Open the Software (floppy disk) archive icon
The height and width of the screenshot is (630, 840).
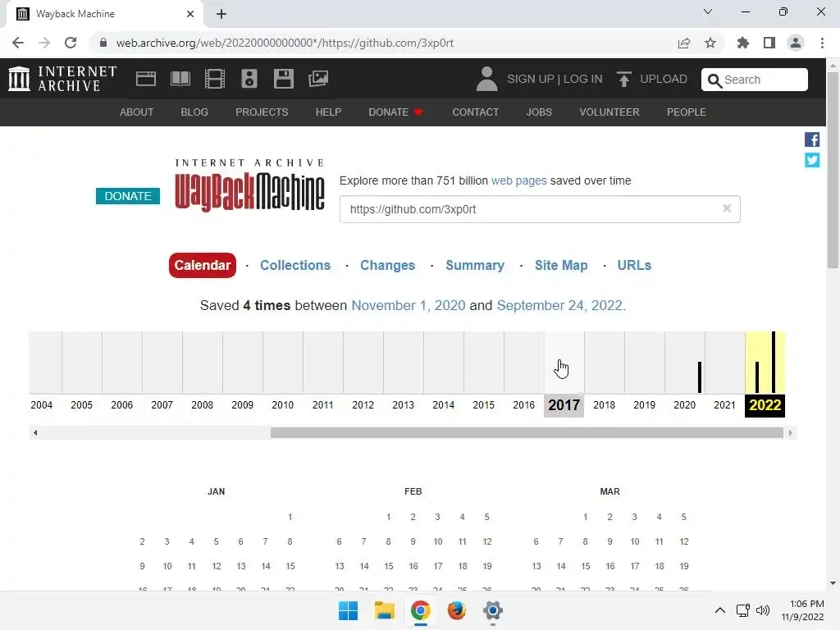coord(283,79)
